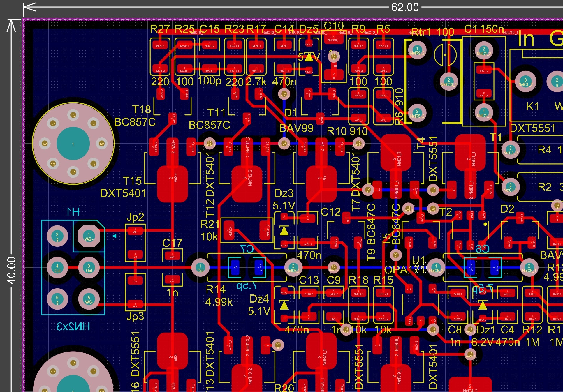Select center pad of upper mounting hole

tap(73, 144)
